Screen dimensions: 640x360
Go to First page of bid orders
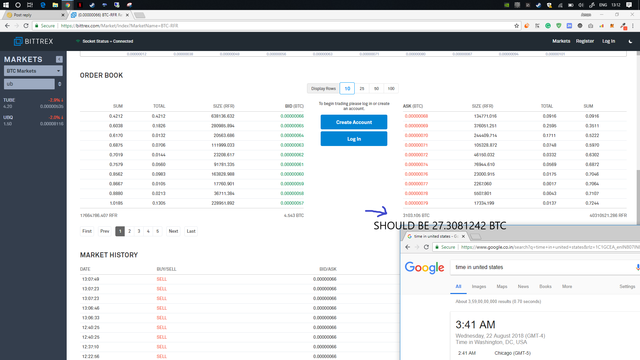[x=87, y=231]
